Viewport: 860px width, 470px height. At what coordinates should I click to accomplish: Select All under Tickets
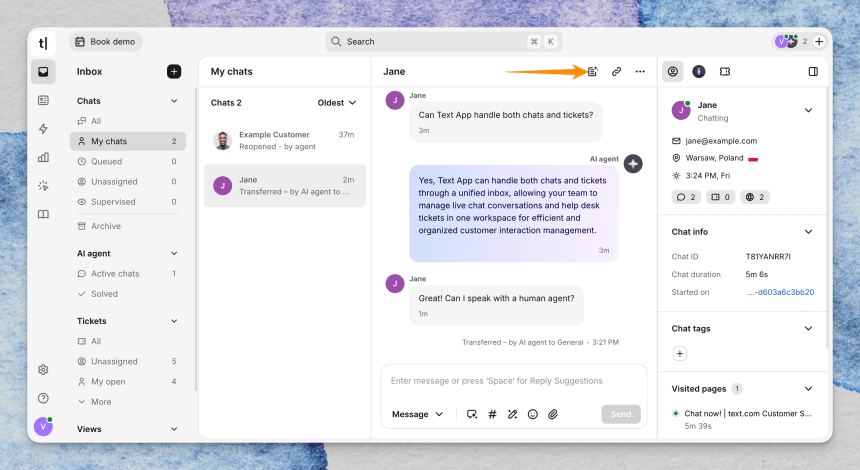127,341
